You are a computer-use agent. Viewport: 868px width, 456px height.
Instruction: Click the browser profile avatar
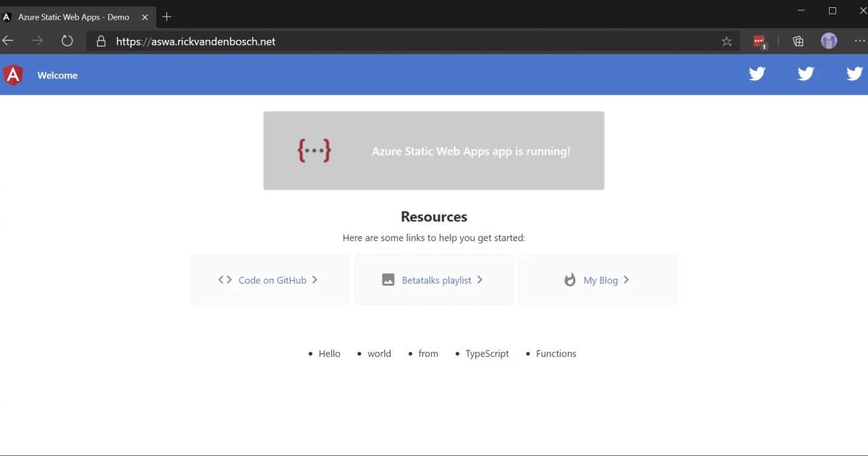tap(828, 41)
